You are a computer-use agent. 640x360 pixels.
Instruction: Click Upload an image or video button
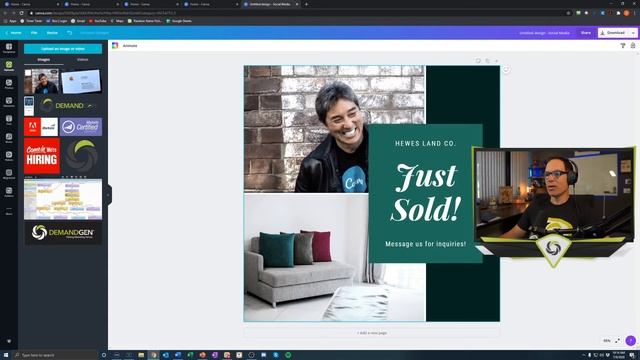[x=63, y=49]
